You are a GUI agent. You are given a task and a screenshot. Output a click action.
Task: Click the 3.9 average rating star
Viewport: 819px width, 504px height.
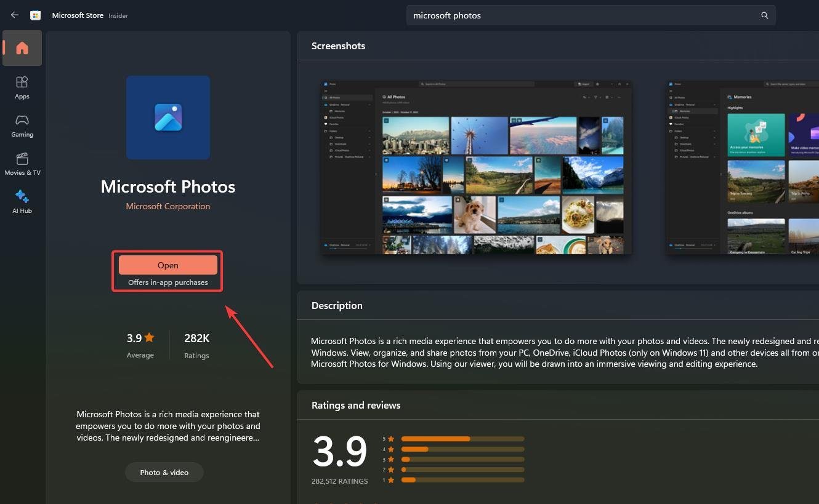150,338
